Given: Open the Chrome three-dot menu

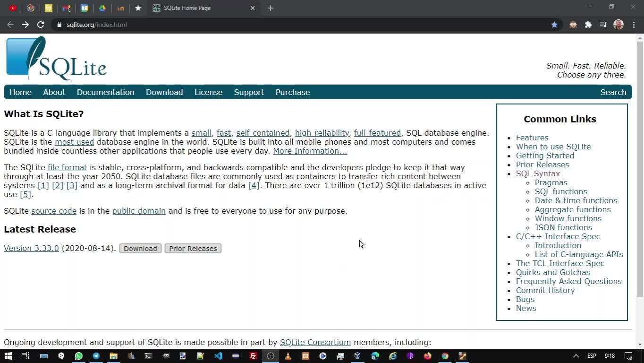Looking at the screenshot, I should [x=634, y=25].
